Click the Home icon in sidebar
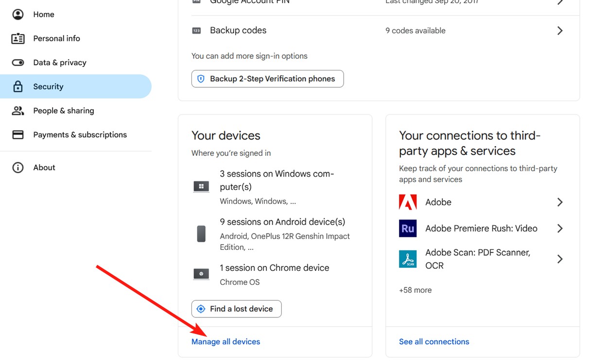 pos(17,14)
